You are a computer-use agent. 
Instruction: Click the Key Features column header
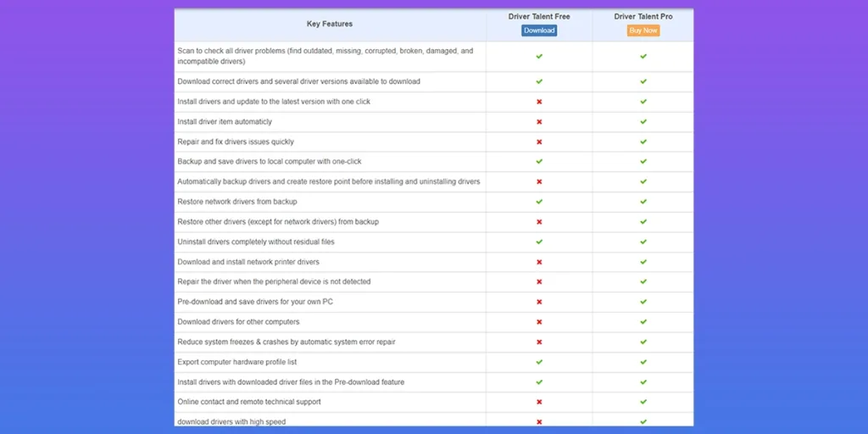tap(330, 24)
